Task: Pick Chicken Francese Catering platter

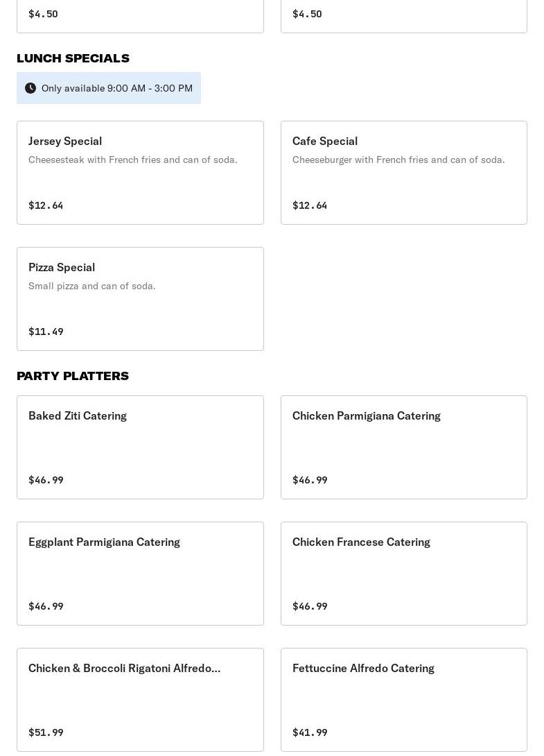Action: [403, 574]
